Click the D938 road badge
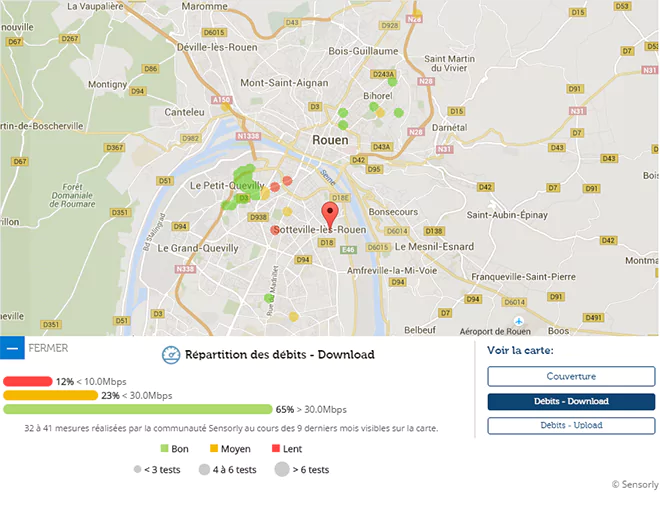The image size is (660, 507). pos(258,217)
